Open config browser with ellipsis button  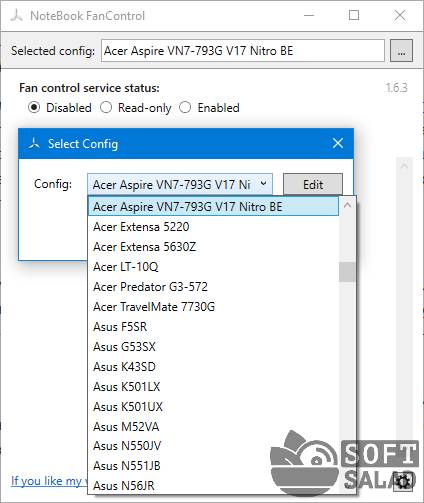[401, 51]
